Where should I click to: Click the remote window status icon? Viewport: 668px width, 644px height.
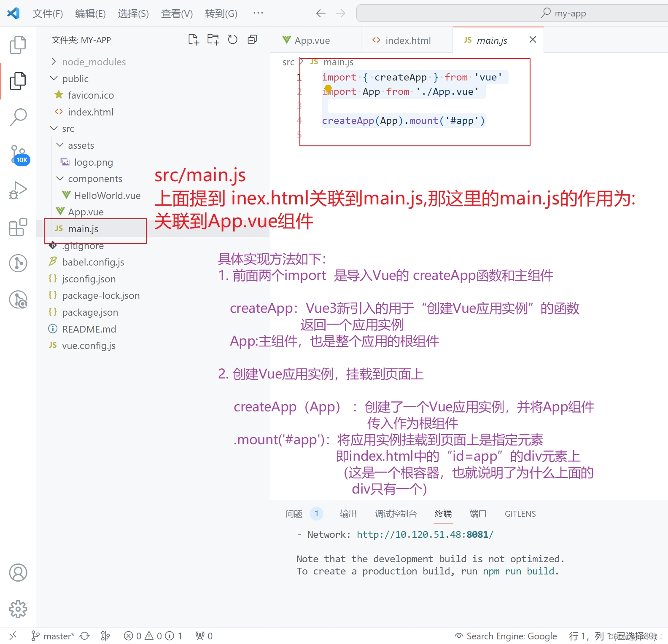point(13,636)
